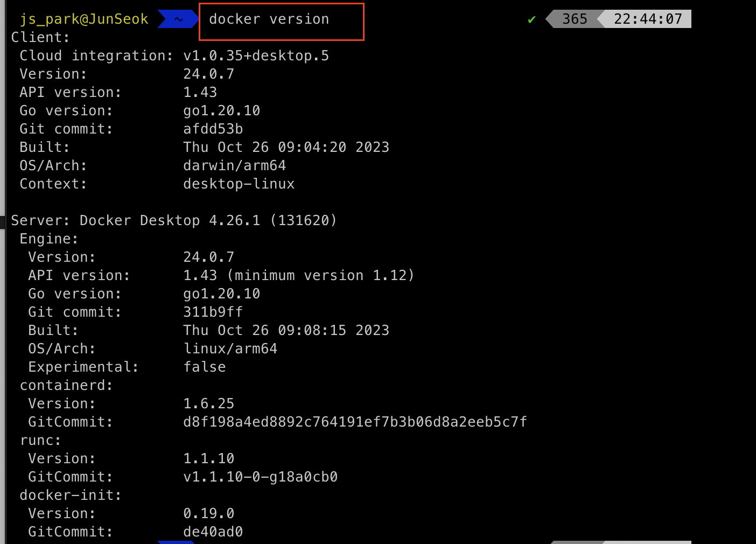This screenshot has height=544, width=756.
Task: Select Engine Git commit 311b9ff
Action: click(213, 312)
